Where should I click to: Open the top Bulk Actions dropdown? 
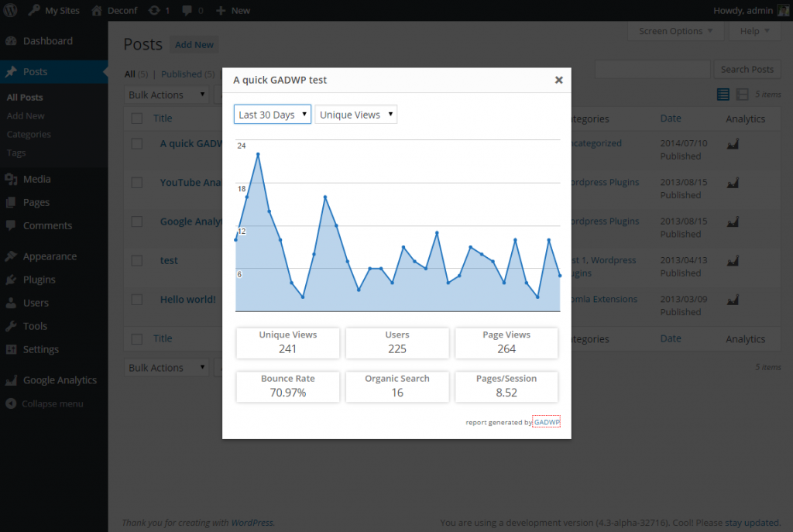pyautogui.click(x=166, y=95)
